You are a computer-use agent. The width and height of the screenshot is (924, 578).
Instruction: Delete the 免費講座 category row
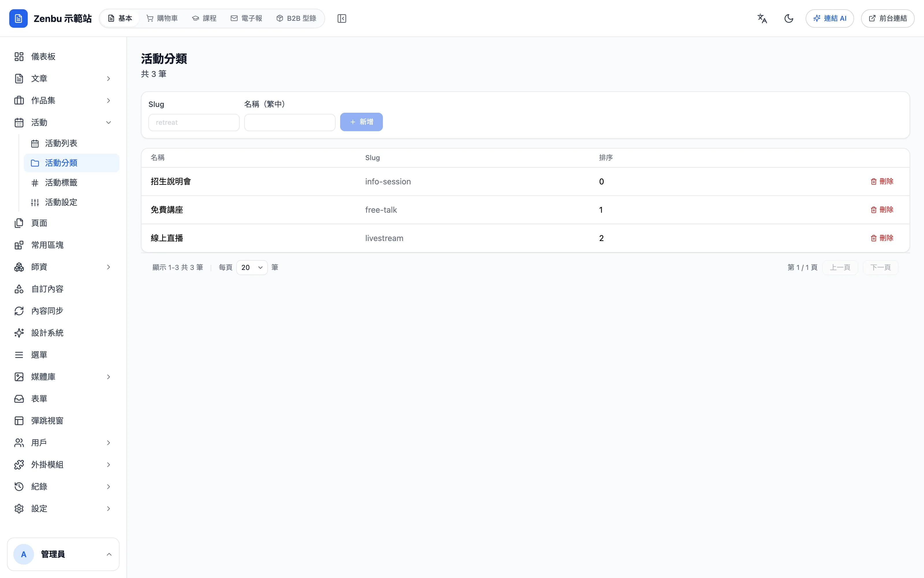click(882, 210)
